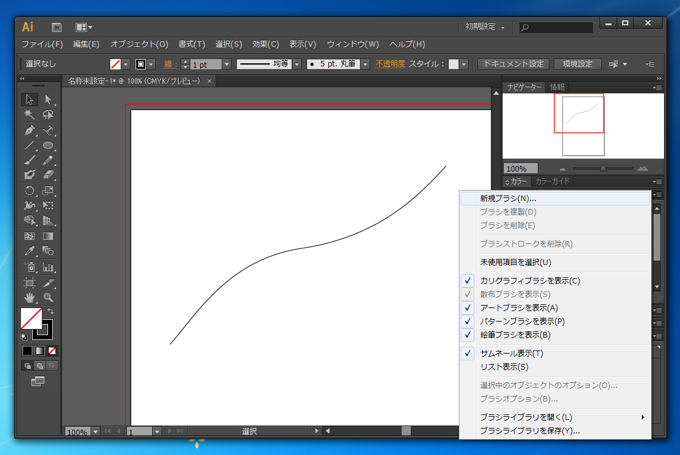This screenshot has width=680, height=455.
Task: Click the 不透明度 opacity link
Action: [x=390, y=64]
